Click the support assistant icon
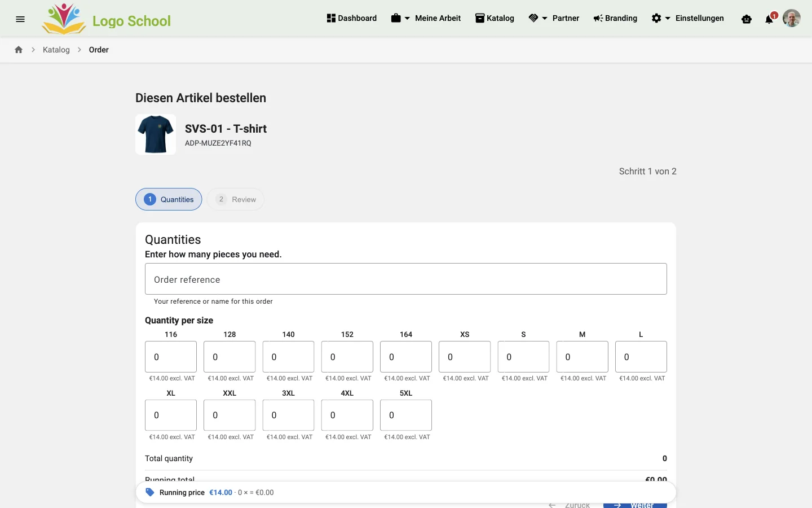This screenshot has height=508, width=812. (747, 19)
